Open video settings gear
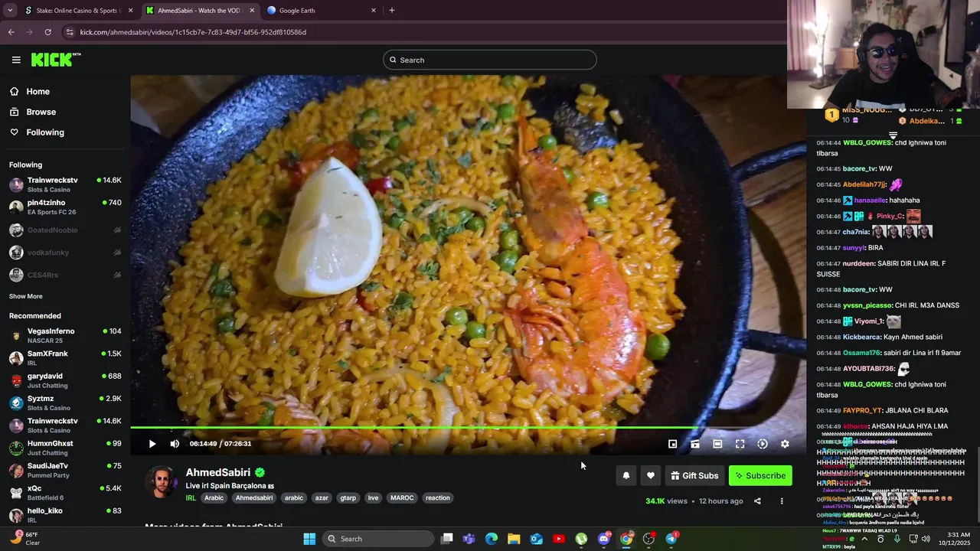This screenshot has height=551, width=980. click(x=785, y=444)
